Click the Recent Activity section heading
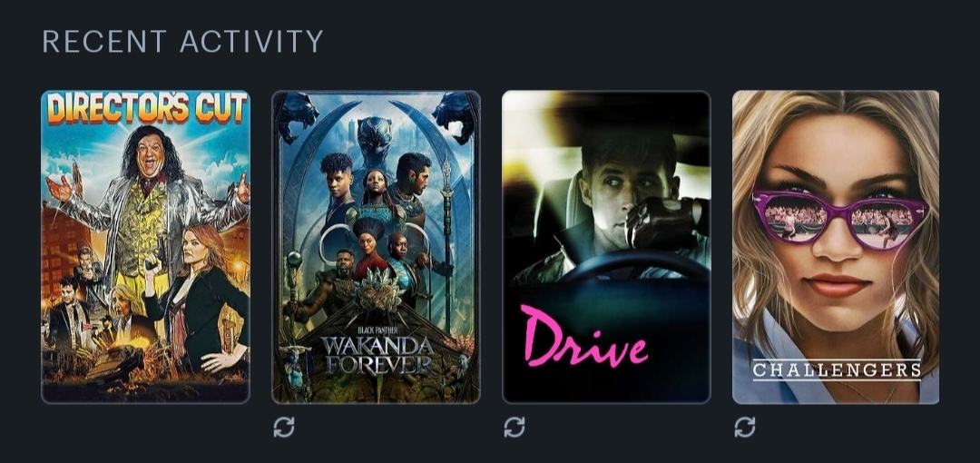980x463 pixels. click(182, 41)
